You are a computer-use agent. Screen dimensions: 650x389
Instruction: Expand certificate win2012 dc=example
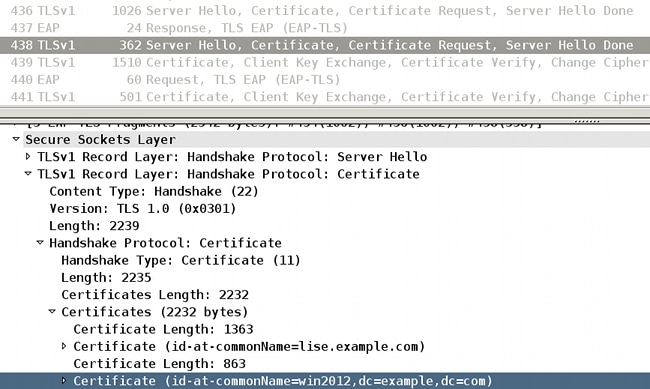(x=64, y=380)
